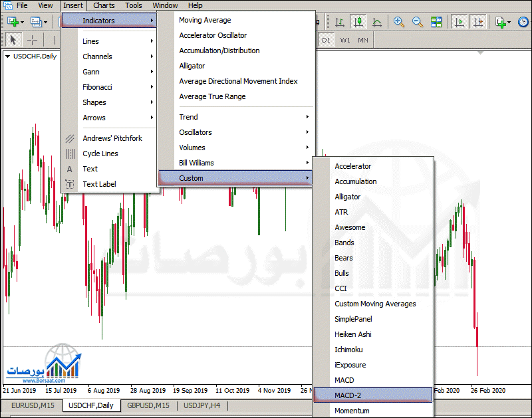
Task: Choose Andrews' Pitchfork from Insert menu
Action: click(x=112, y=138)
